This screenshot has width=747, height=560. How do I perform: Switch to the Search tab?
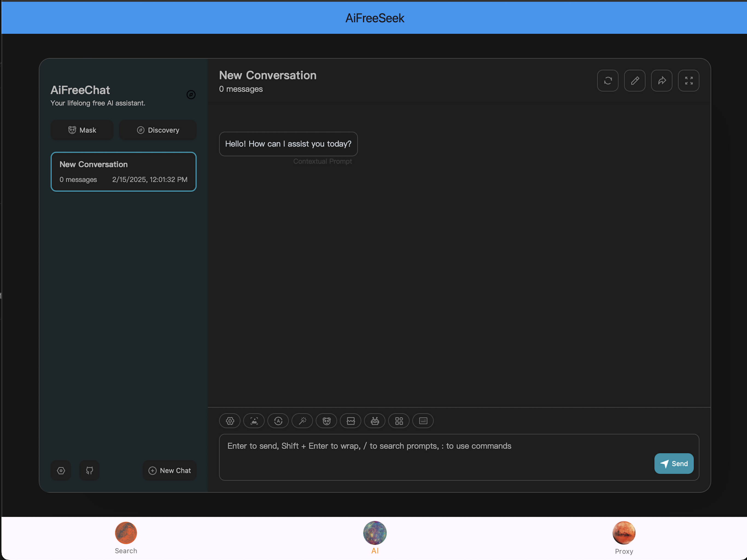[126, 538]
